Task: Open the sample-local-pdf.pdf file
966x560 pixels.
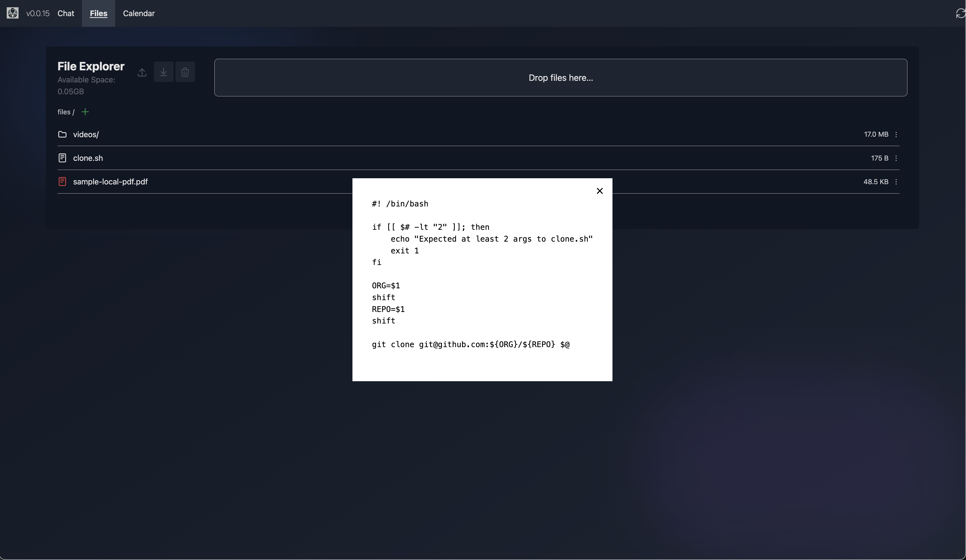Action: (x=110, y=181)
